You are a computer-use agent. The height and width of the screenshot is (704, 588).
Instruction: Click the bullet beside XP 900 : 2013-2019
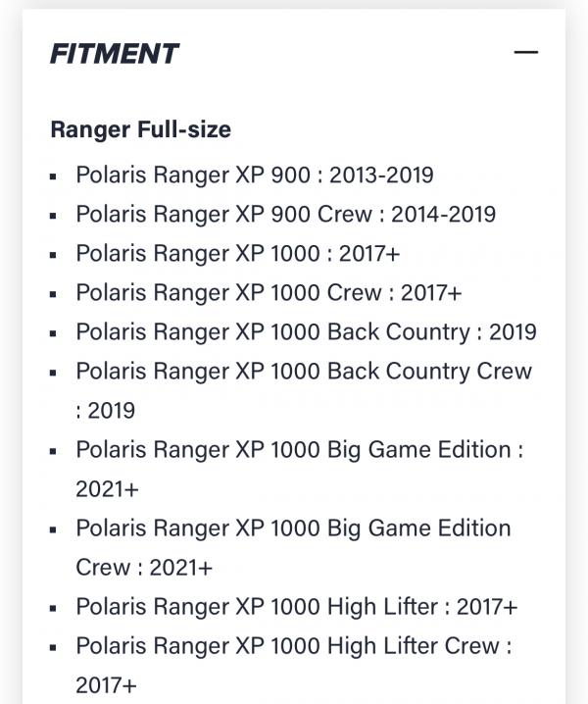point(54,176)
